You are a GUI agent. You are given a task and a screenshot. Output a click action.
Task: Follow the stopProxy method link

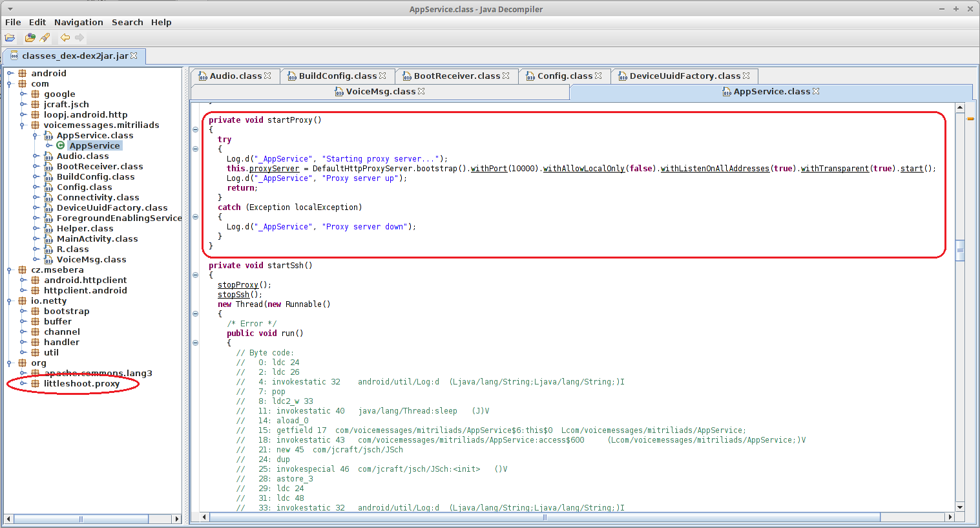coord(238,284)
